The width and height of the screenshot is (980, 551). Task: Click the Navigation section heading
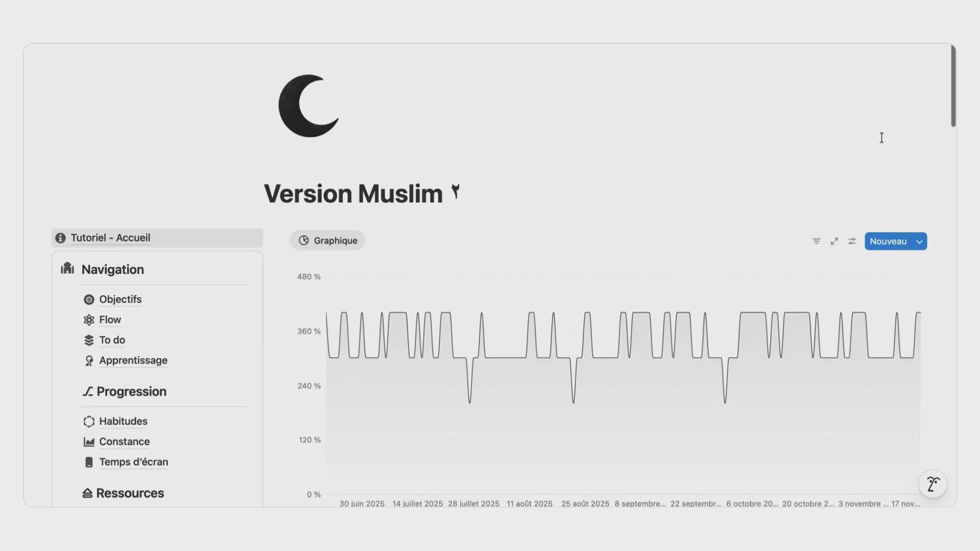coord(112,269)
